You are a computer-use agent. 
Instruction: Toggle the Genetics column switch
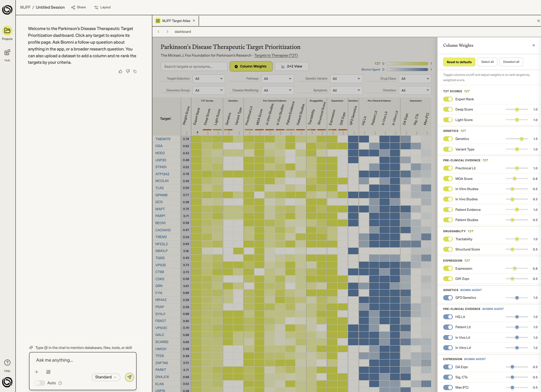coord(448,139)
